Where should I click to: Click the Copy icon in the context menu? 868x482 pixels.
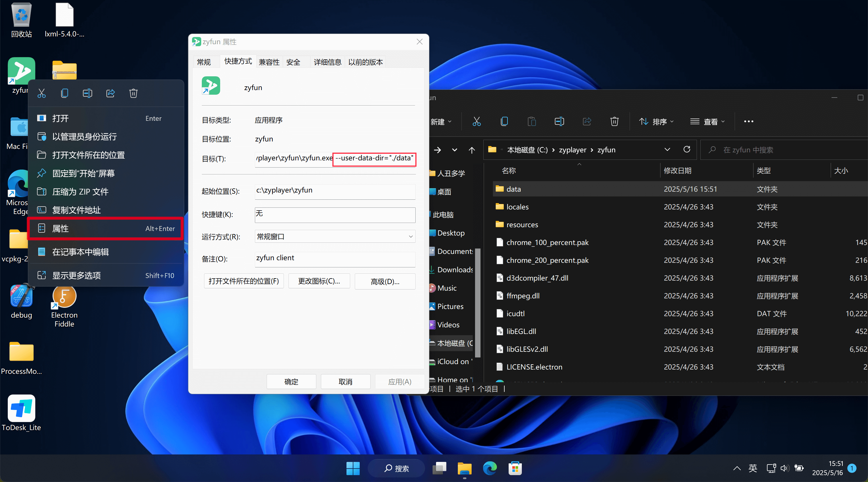point(64,93)
